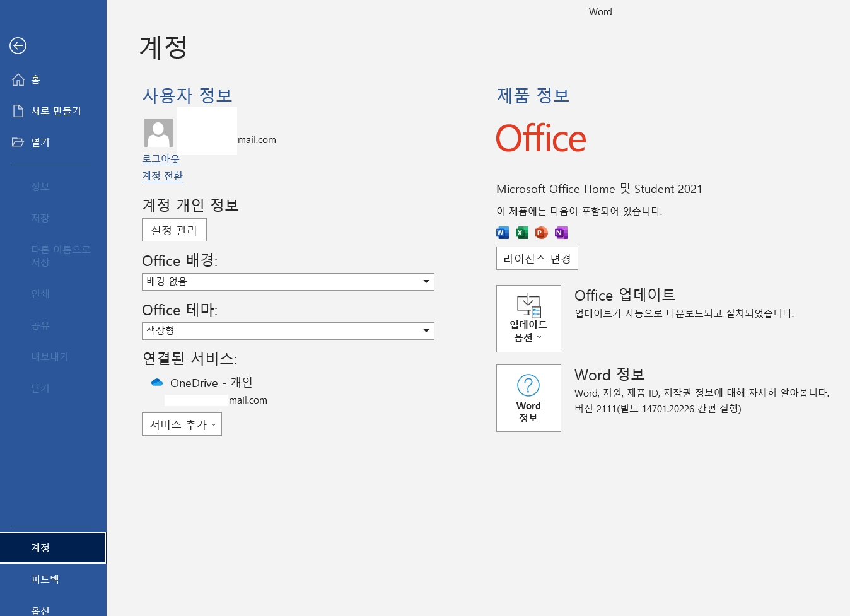850x616 pixels.
Task: Click the Excel app icon under product info
Action: coord(522,233)
